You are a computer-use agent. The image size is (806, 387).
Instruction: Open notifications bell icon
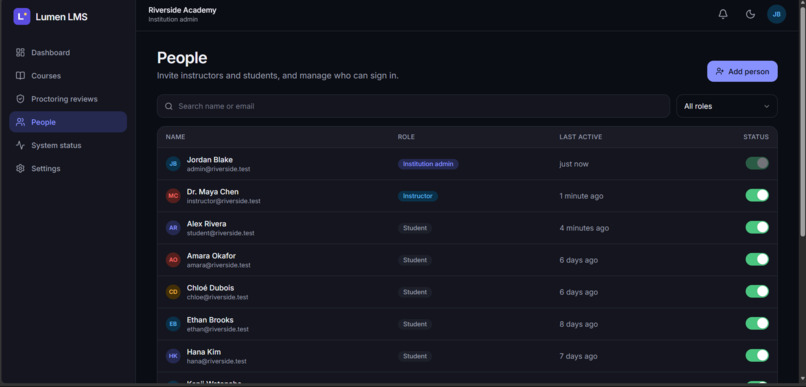(723, 14)
